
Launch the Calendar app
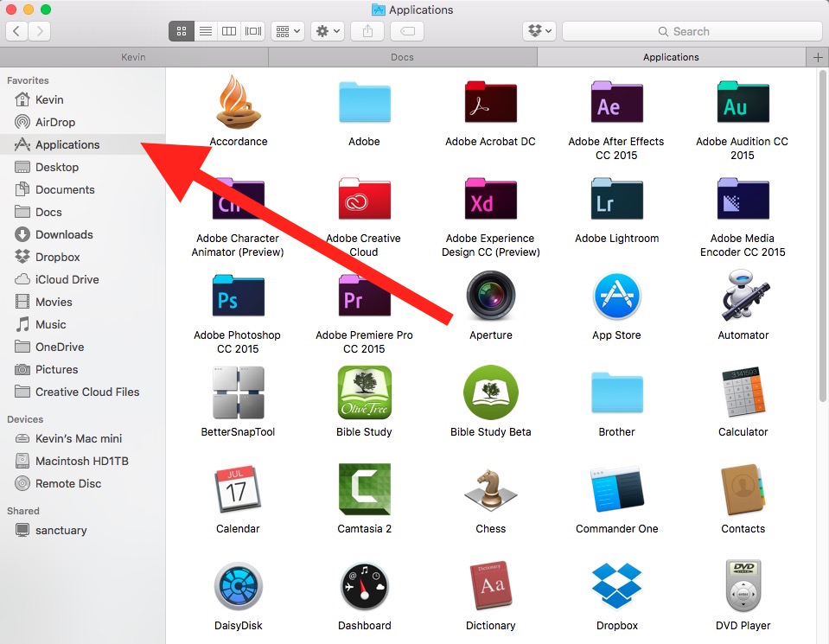coord(238,489)
